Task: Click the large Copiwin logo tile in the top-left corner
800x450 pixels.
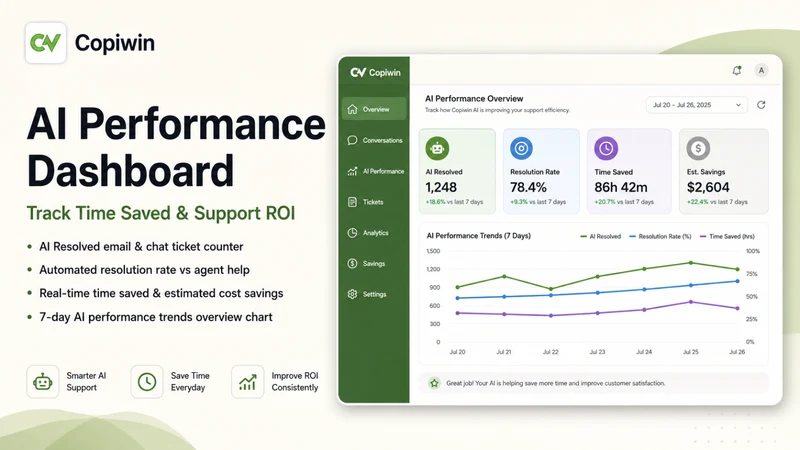Action: click(45, 43)
